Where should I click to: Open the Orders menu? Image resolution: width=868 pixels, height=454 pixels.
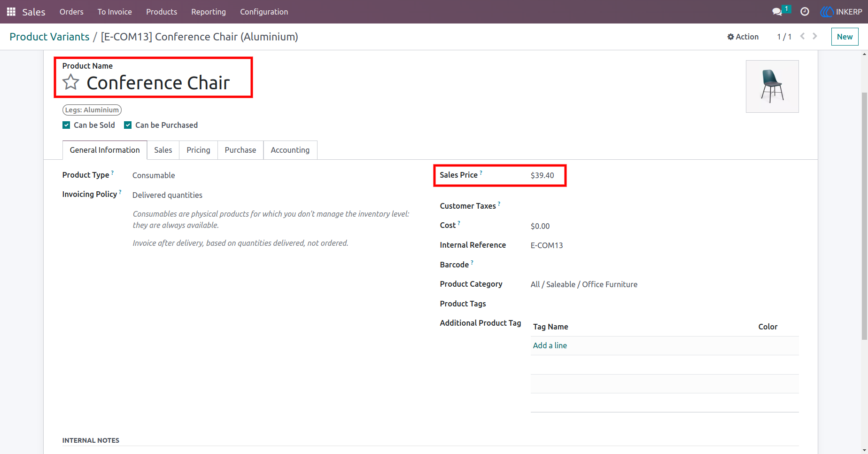[x=71, y=12]
